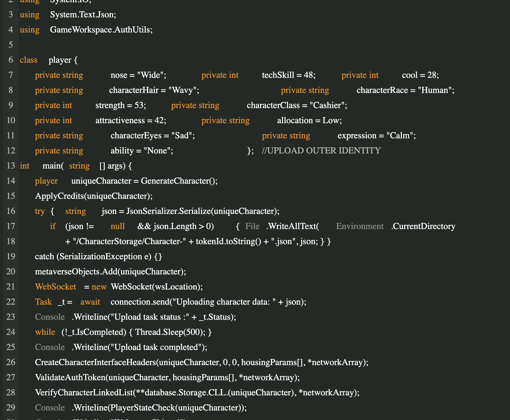Click 'allocation = Low;' on line 10
This screenshot has height=420, width=510.
point(309,120)
